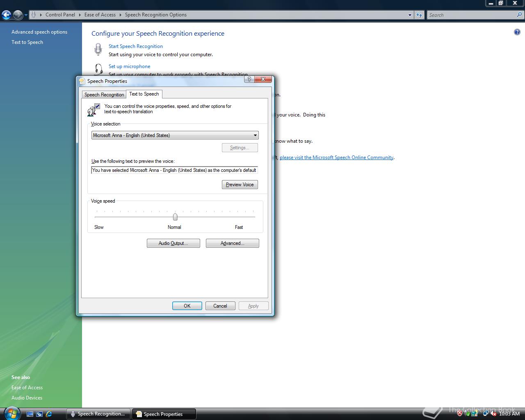
Task: Click the blue Help question mark icon
Action: [517, 32]
